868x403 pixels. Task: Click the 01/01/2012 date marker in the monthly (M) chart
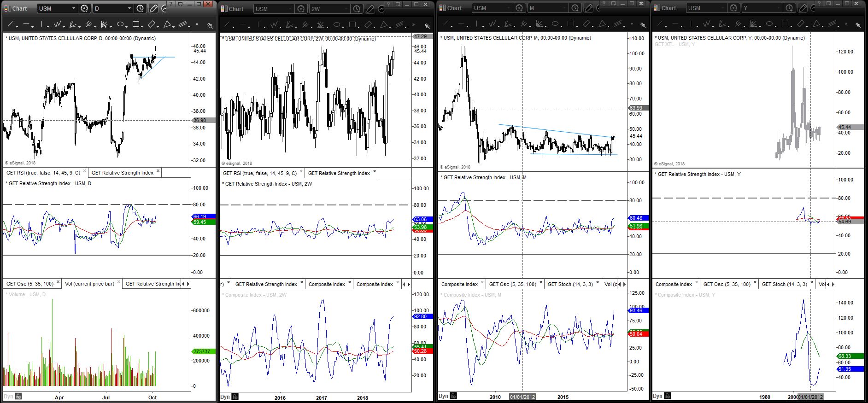tap(522, 397)
